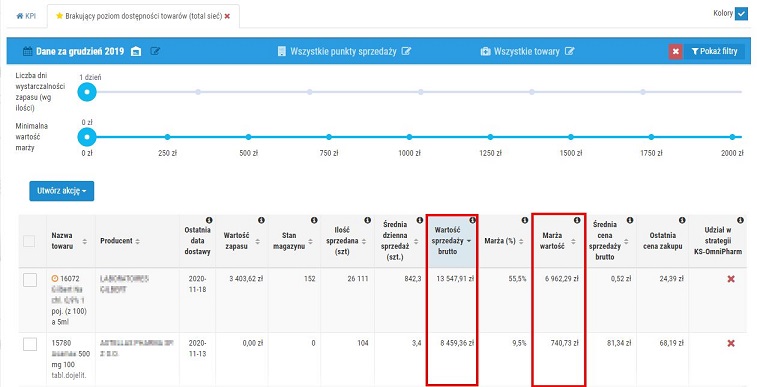The image size is (757, 387).
Task: Open the Utwórz akcję dropdown
Action: tap(62, 191)
